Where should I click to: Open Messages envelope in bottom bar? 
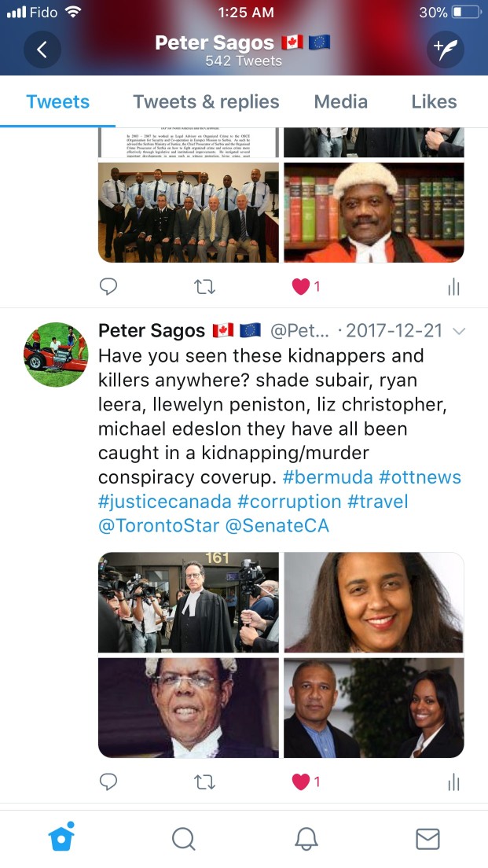[427, 839]
